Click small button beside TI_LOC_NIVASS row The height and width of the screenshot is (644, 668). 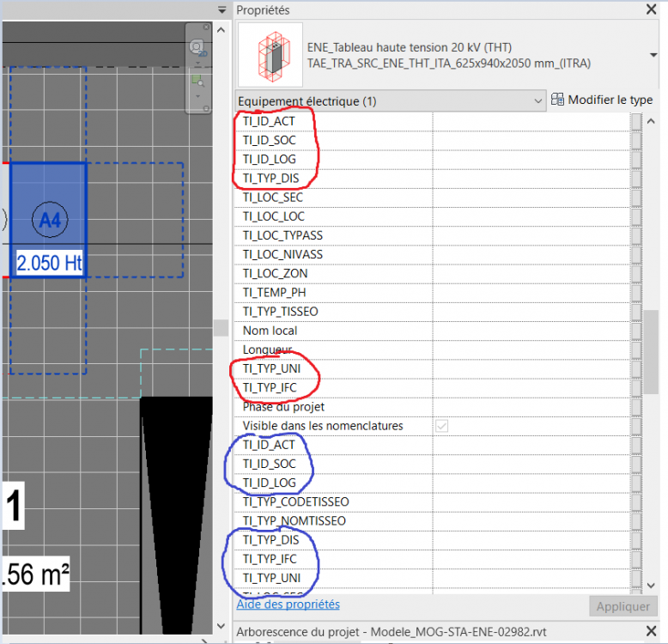tap(636, 255)
